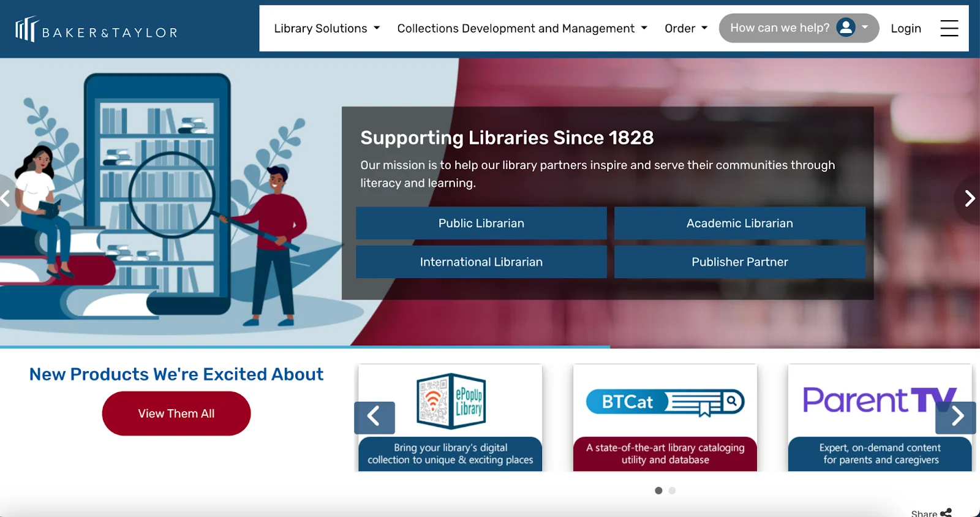Go to next hero banner slide
This screenshot has width=980, height=517.
tap(969, 198)
